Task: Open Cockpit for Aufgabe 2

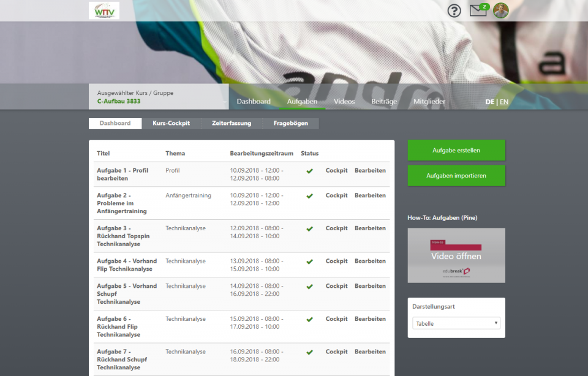Action: (336, 195)
